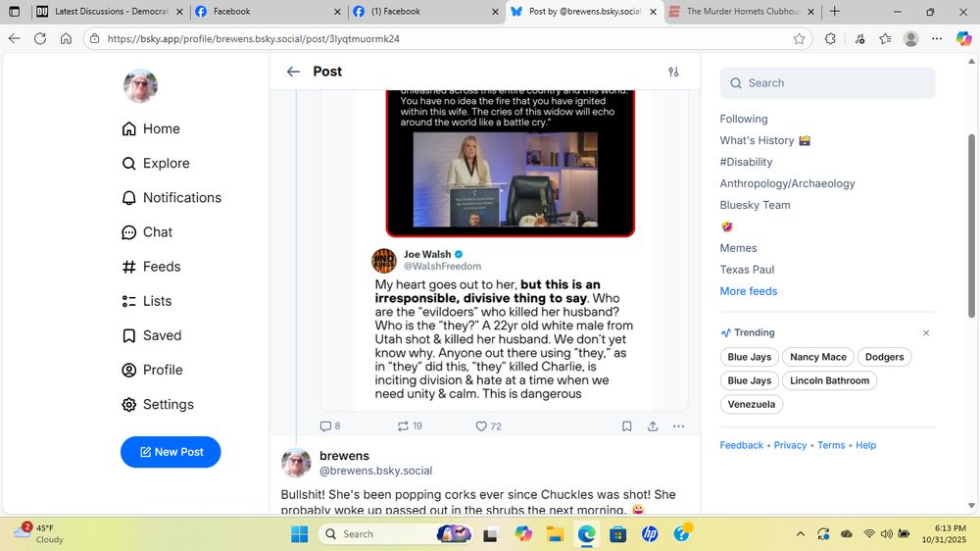Click the browser home icon
The width and height of the screenshot is (980, 551).
coord(66,39)
